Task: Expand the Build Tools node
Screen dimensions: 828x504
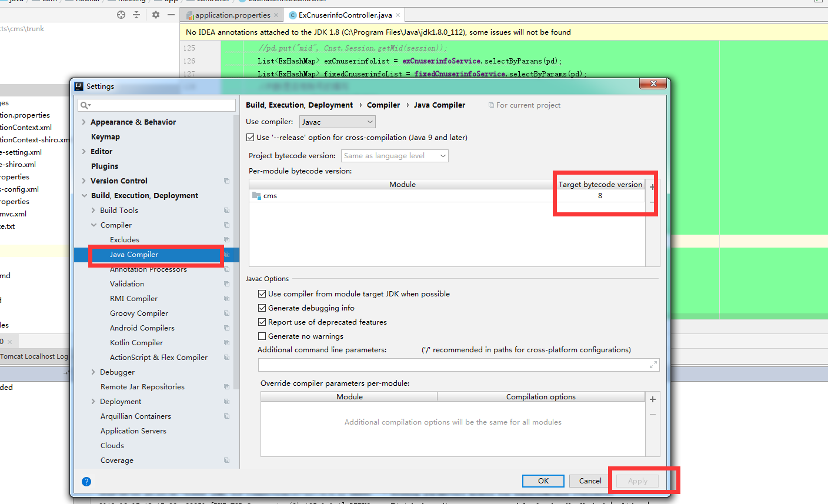Action: (94, 211)
